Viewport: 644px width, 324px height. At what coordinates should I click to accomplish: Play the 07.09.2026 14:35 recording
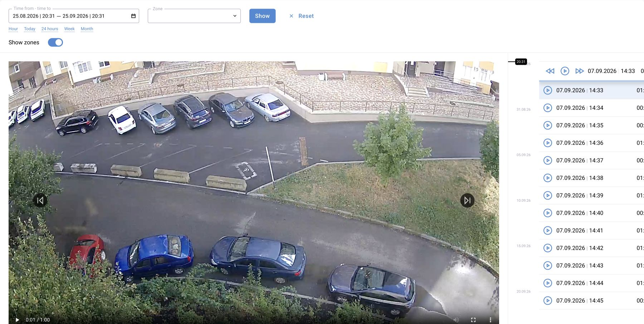548,126
